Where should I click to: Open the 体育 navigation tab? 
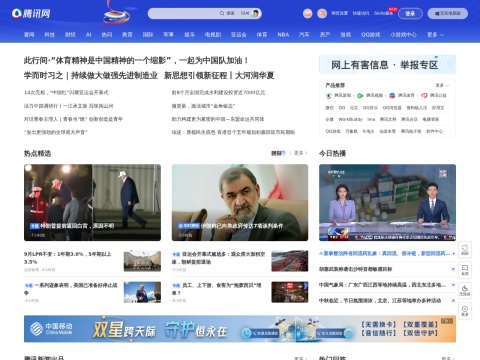[262, 35]
